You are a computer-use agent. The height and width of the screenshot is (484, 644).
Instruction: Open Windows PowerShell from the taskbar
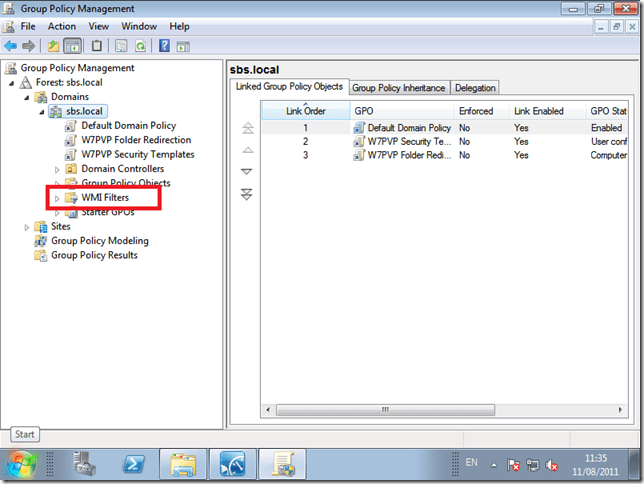(135, 464)
